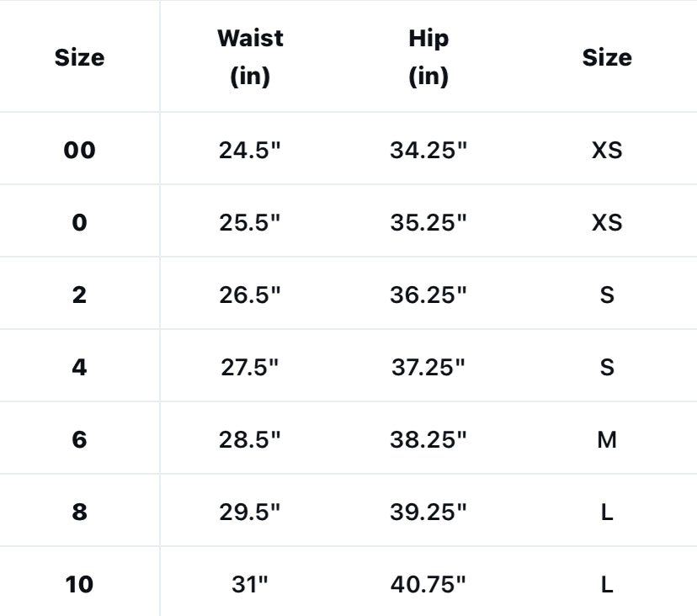This screenshot has height=616, width=697.
Task: Select the size 10 row label
Action: (x=79, y=584)
